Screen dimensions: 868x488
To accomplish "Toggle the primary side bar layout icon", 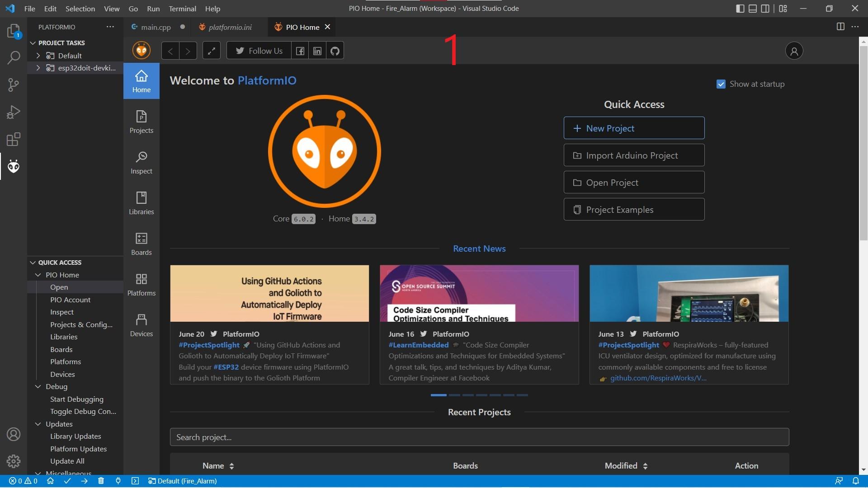I will pyautogui.click(x=740, y=9).
